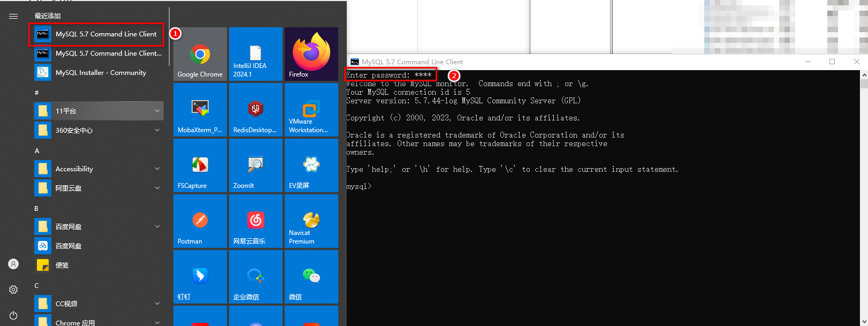The image size is (868, 326).
Task: Open FSCapture tile
Action: [x=200, y=165]
